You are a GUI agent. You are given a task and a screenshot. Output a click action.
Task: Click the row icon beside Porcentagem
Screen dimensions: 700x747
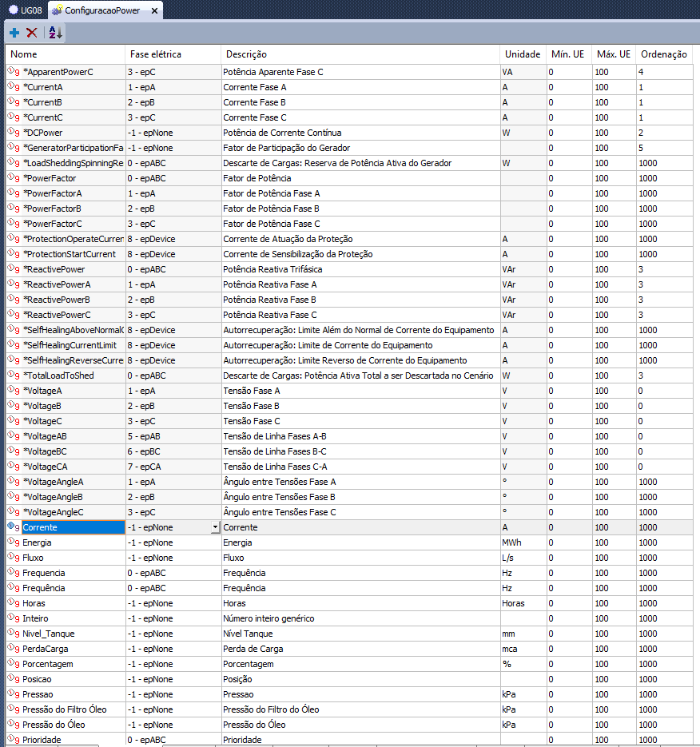point(14,664)
